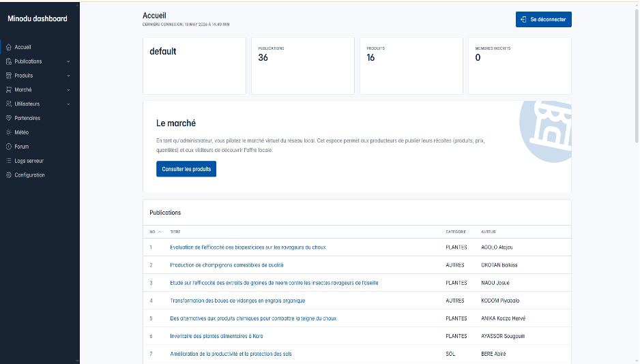This screenshot has width=640, height=364.
Task: Click the CATEGORIE column header
Action: pos(456,232)
